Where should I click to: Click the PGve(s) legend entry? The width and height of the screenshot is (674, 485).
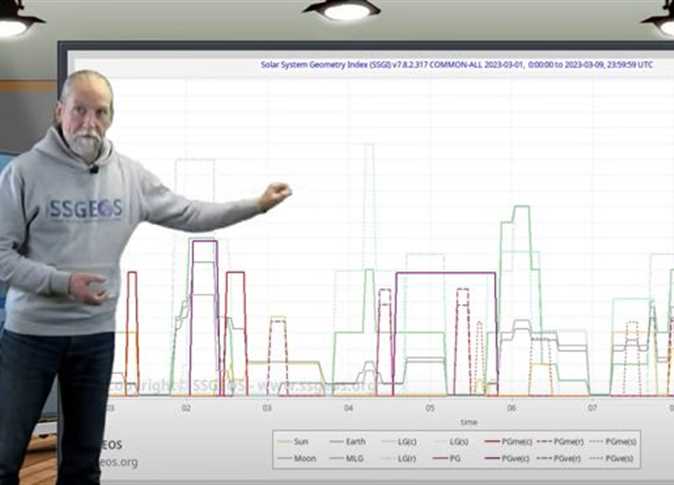[x=612, y=458]
